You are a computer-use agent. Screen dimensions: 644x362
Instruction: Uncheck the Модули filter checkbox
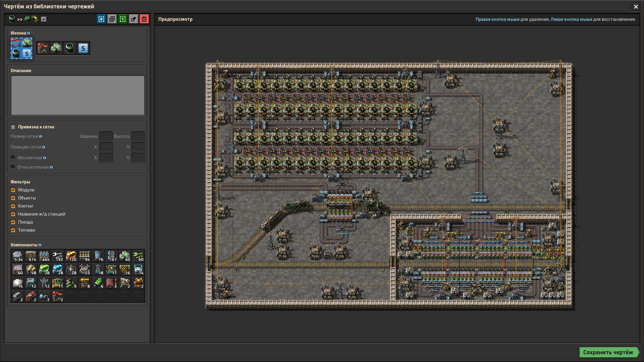(13, 190)
